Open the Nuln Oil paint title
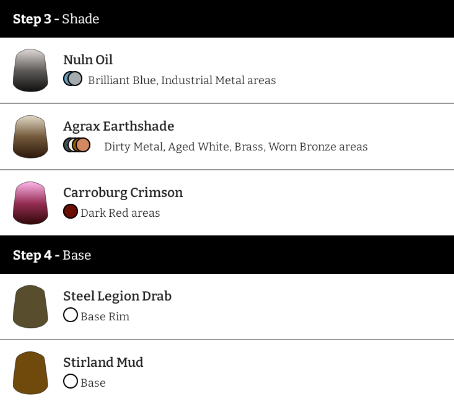This screenshot has height=403, width=454. (88, 60)
